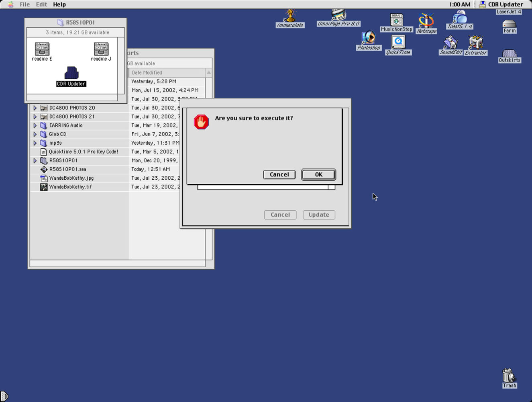Screen dimensions: 532x402
Task: Open the readme J document icon
Action: point(101,49)
